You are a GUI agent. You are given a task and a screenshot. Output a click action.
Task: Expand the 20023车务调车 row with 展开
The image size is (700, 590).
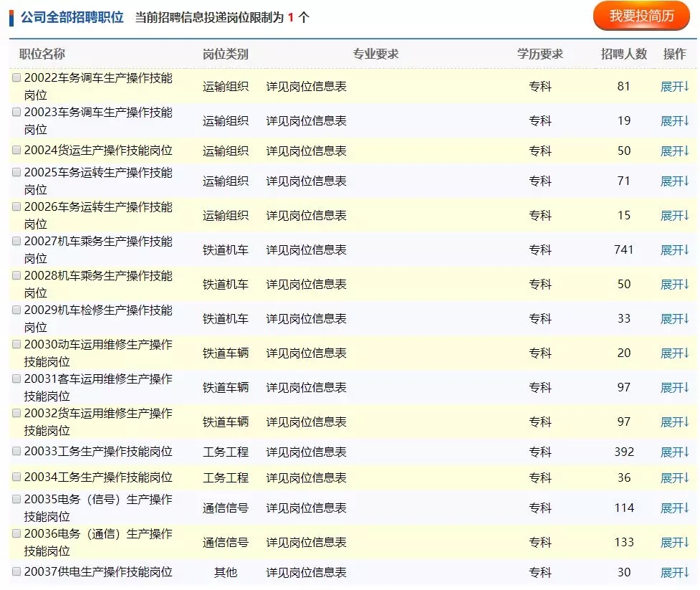(674, 121)
